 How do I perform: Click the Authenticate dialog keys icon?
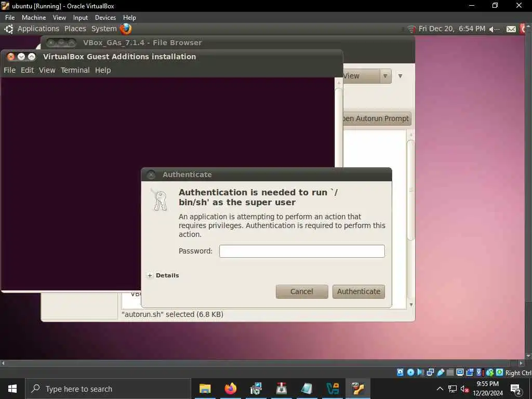[159, 200]
